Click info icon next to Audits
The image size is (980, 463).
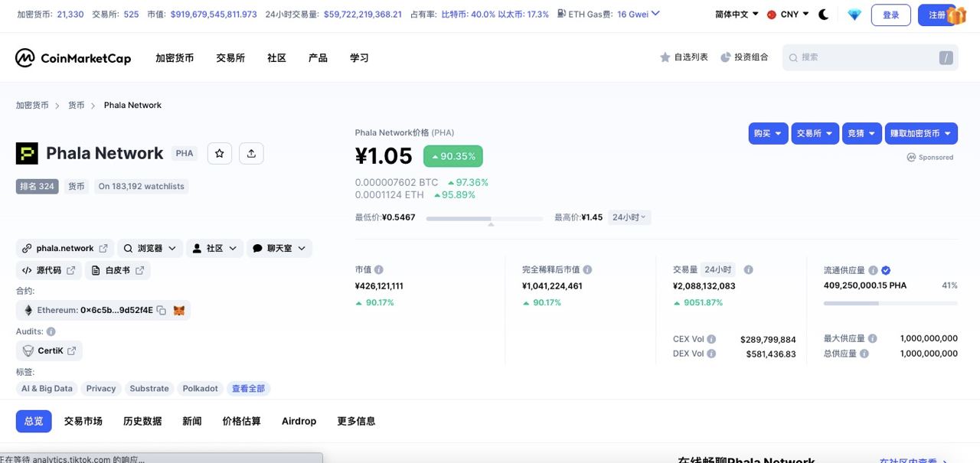point(51,331)
